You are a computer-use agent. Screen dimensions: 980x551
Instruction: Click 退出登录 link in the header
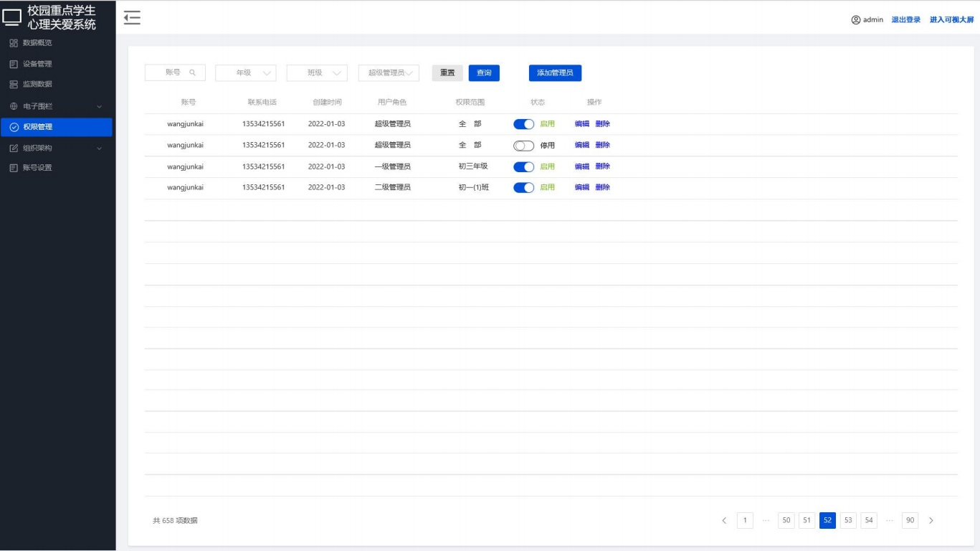(905, 20)
